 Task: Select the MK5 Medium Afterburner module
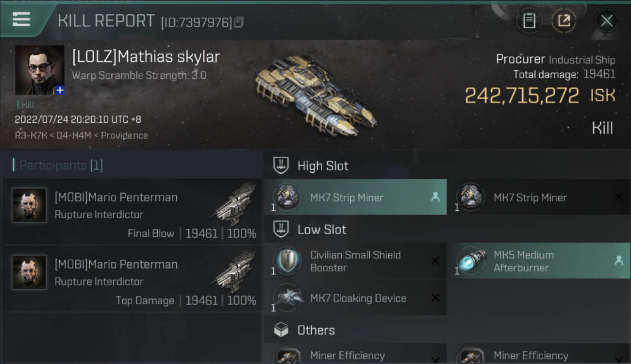click(x=538, y=261)
